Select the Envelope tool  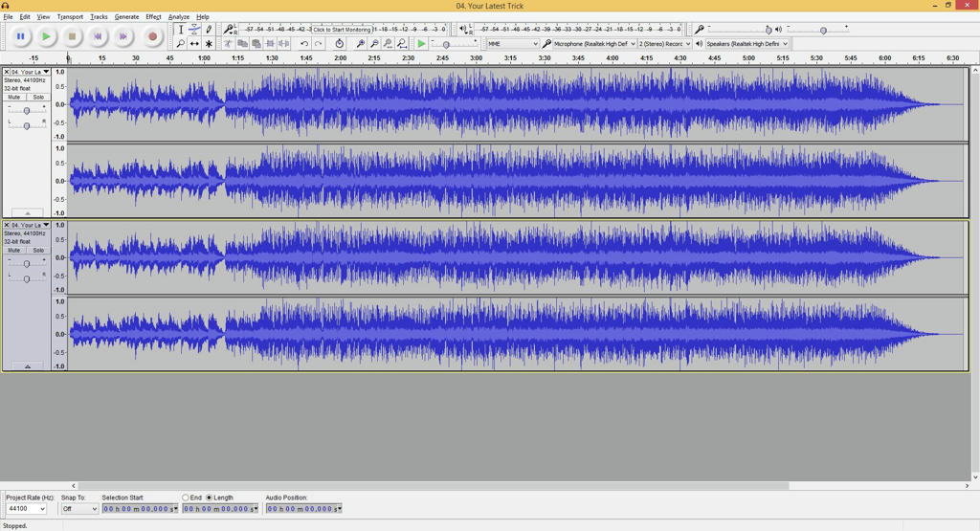194,30
